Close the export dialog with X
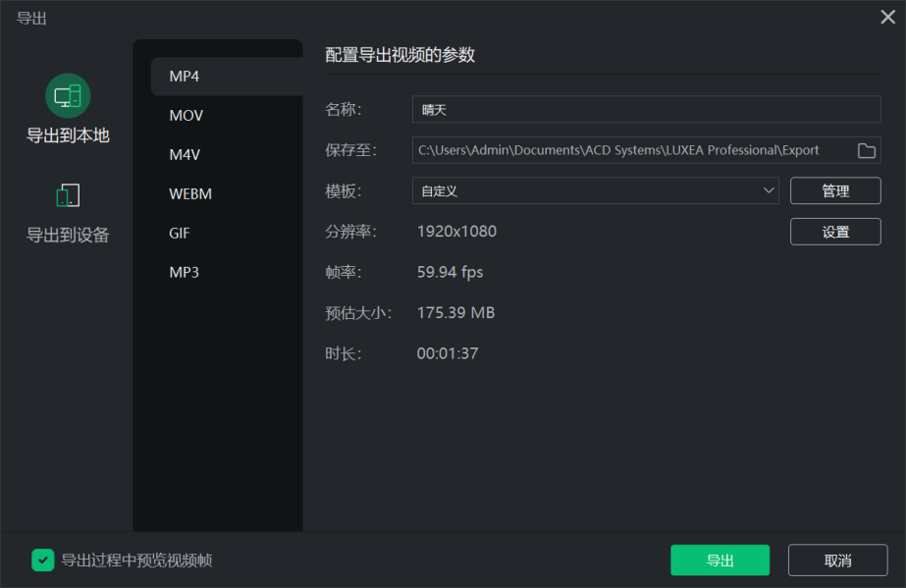The height and width of the screenshot is (588, 906). point(887,17)
